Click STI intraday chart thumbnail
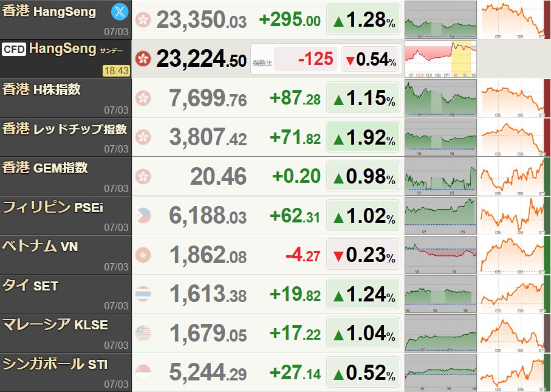This screenshot has width=551, height=392. 440,373
